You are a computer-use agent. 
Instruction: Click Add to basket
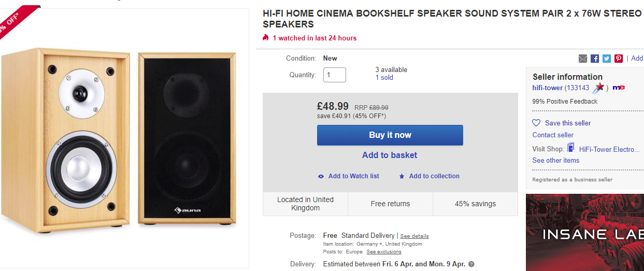click(390, 155)
